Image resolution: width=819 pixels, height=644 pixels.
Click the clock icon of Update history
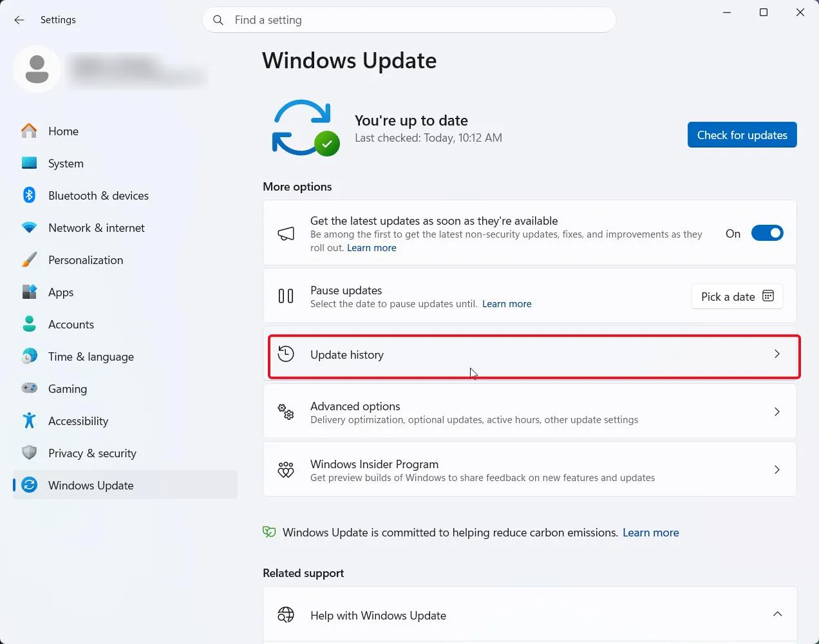coord(286,354)
